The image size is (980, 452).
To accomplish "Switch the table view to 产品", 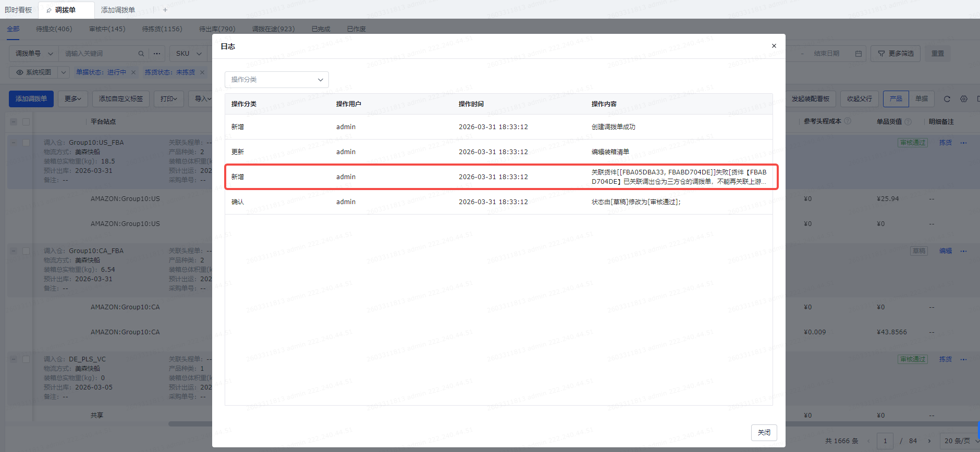I will pos(896,99).
